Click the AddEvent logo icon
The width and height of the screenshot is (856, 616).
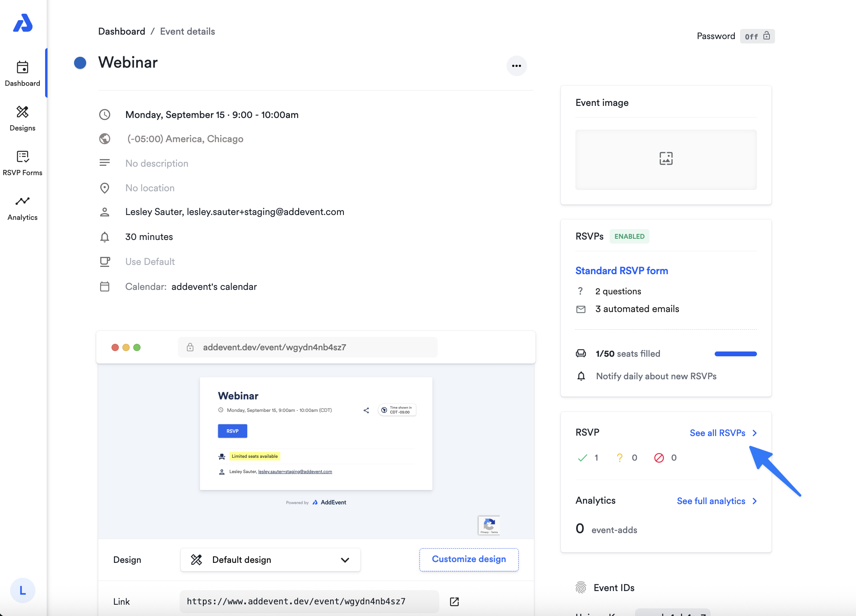tap(23, 23)
